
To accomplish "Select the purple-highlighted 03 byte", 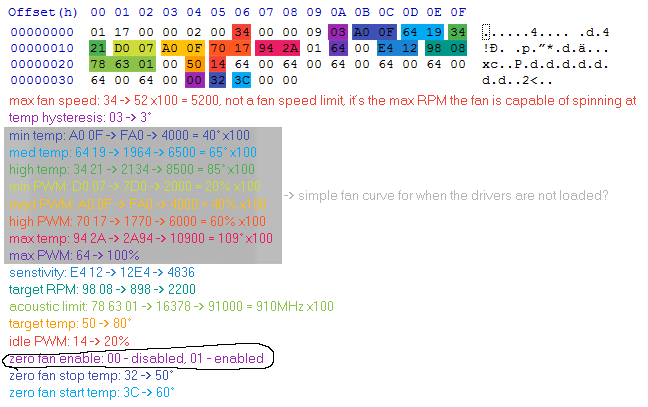I will click(338, 32).
